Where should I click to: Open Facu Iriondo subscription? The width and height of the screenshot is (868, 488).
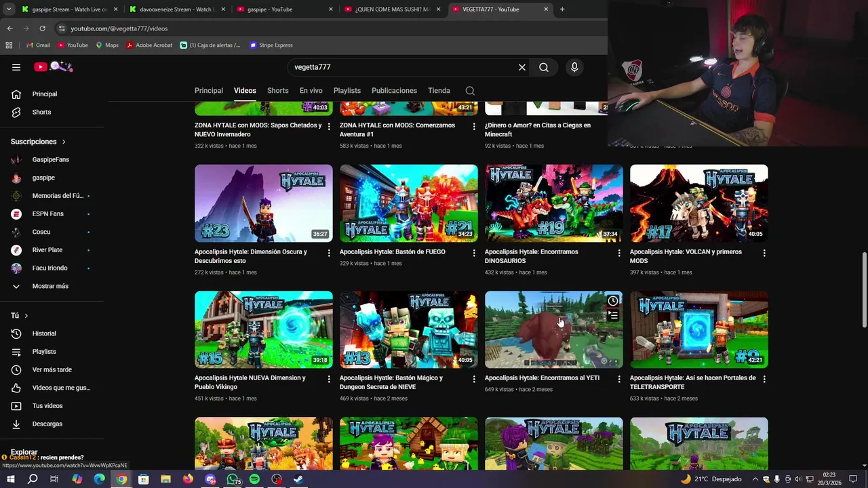pyautogui.click(x=52, y=268)
